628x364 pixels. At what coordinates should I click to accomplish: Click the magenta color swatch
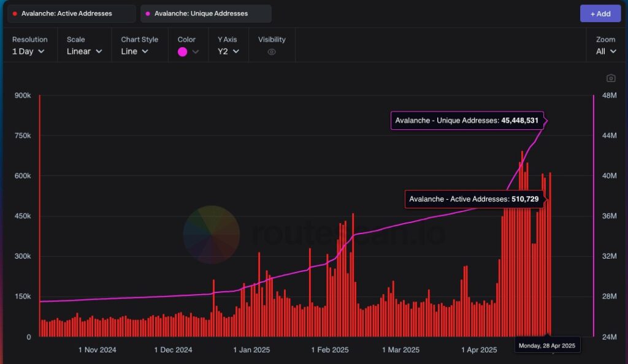pyautogui.click(x=182, y=51)
